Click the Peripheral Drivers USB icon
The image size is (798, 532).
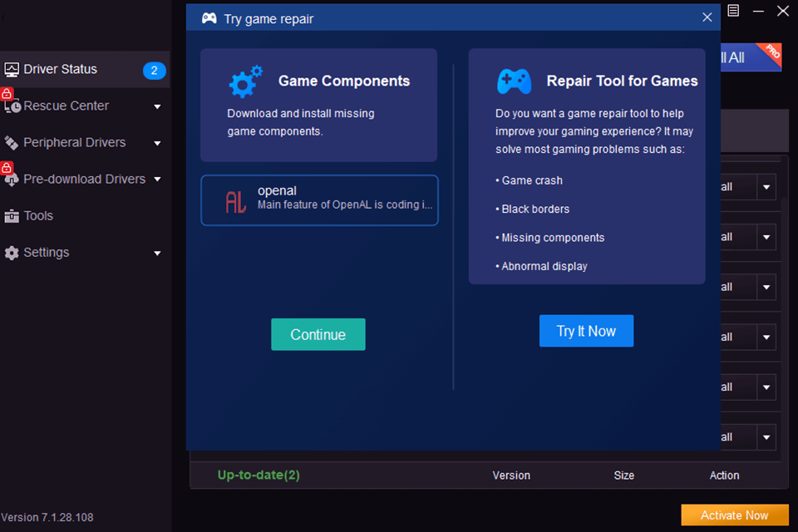click(12, 143)
